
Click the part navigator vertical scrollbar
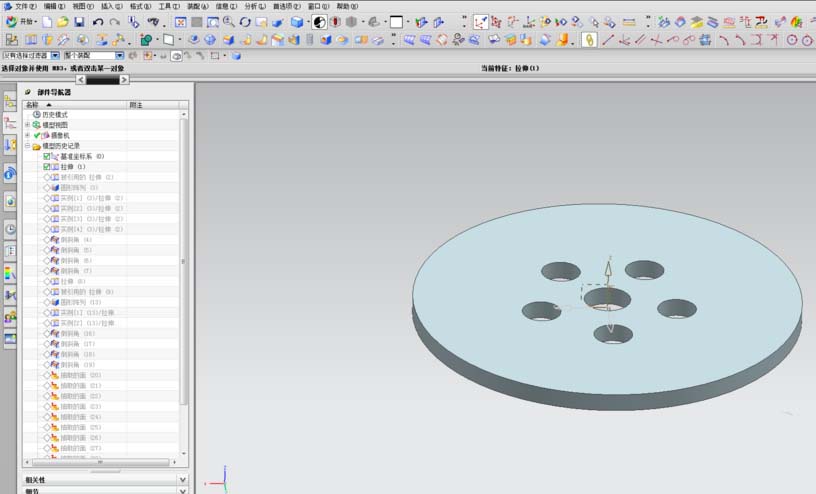pos(183,260)
